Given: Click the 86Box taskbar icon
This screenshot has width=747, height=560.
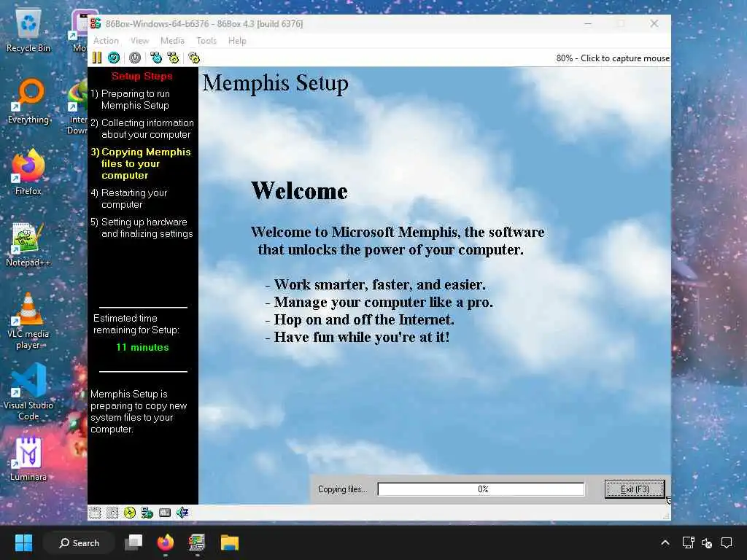Looking at the screenshot, I should (197, 542).
